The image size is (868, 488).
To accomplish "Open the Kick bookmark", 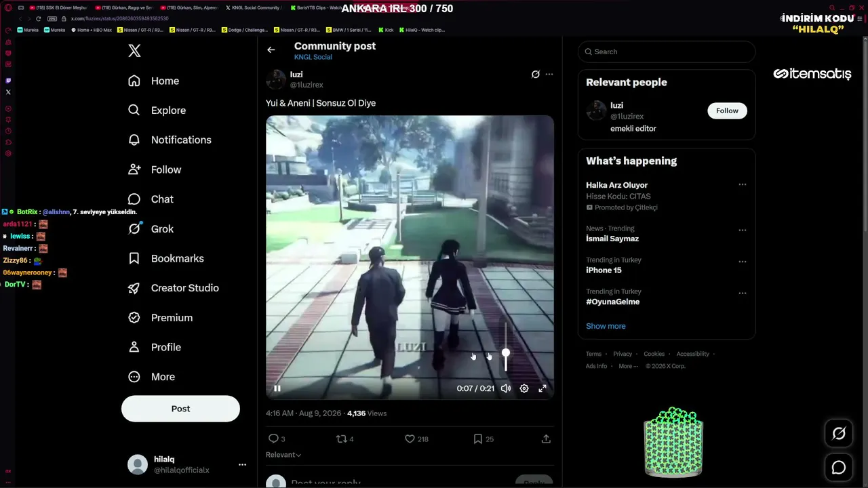I will click(387, 30).
